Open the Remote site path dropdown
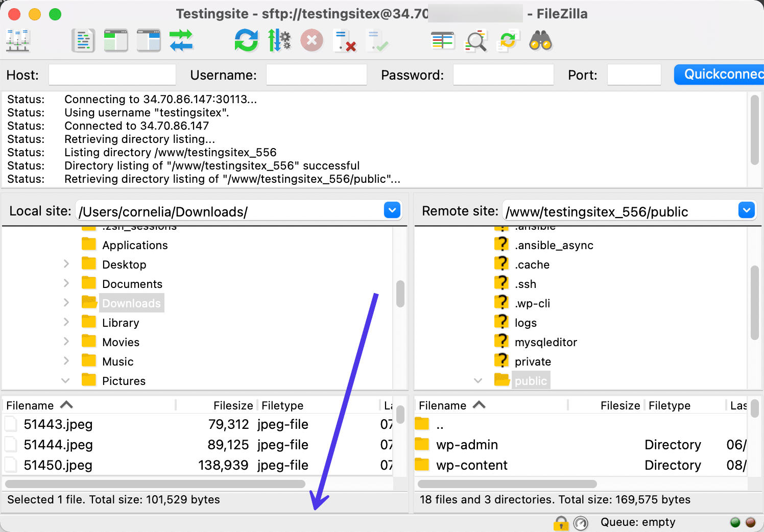The width and height of the screenshot is (764, 532). click(x=746, y=210)
